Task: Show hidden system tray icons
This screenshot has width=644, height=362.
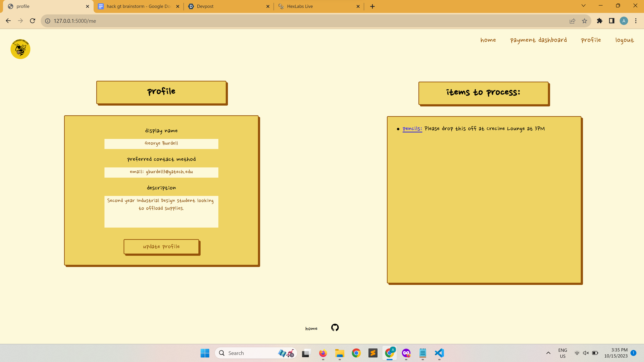Action: [x=548, y=353]
